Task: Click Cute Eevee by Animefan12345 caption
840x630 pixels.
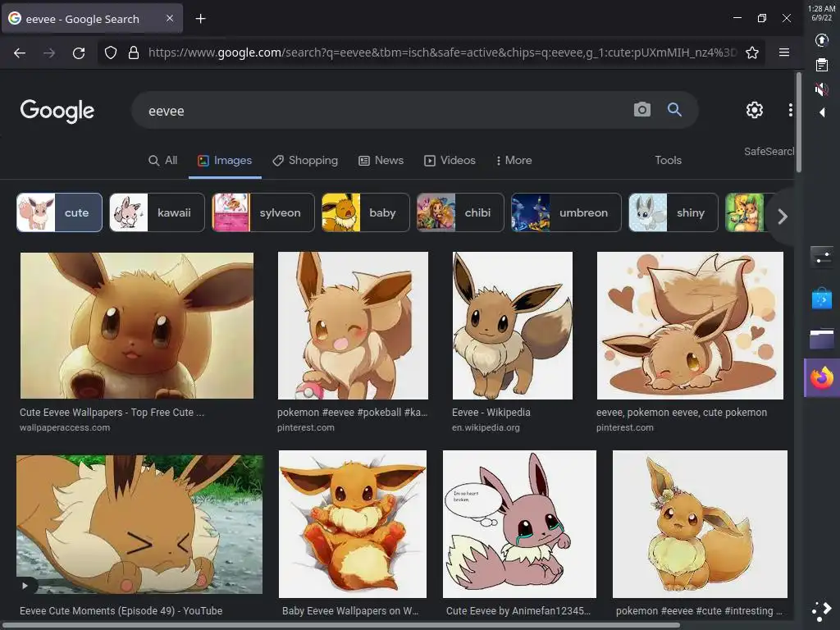Action: (518, 610)
